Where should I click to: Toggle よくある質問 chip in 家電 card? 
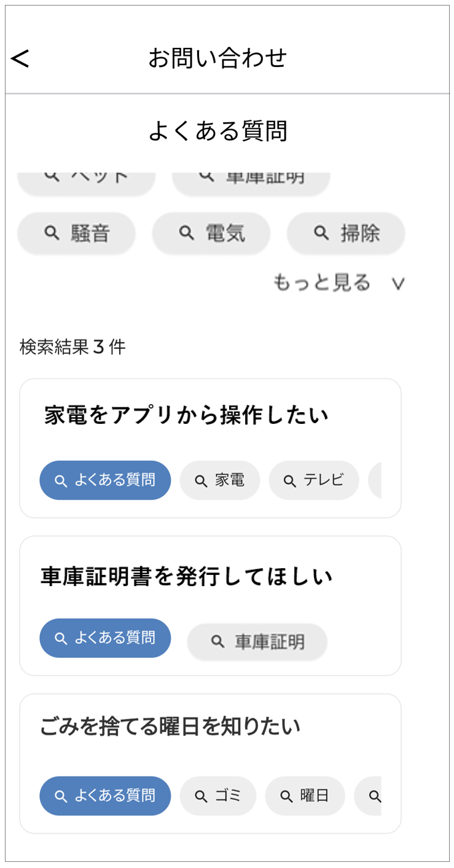point(105,480)
